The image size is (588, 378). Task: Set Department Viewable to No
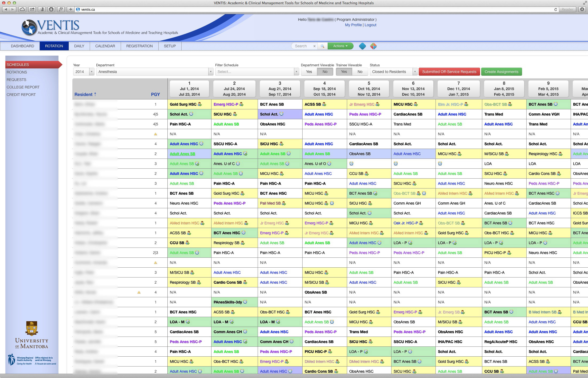click(325, 72)
